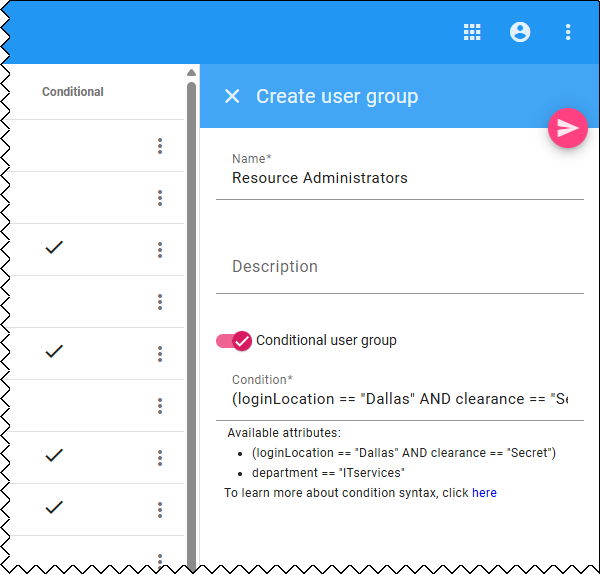Open the top bar overflow menu
This screenshot has height=575, width=600.
click(x=568, y=32)
